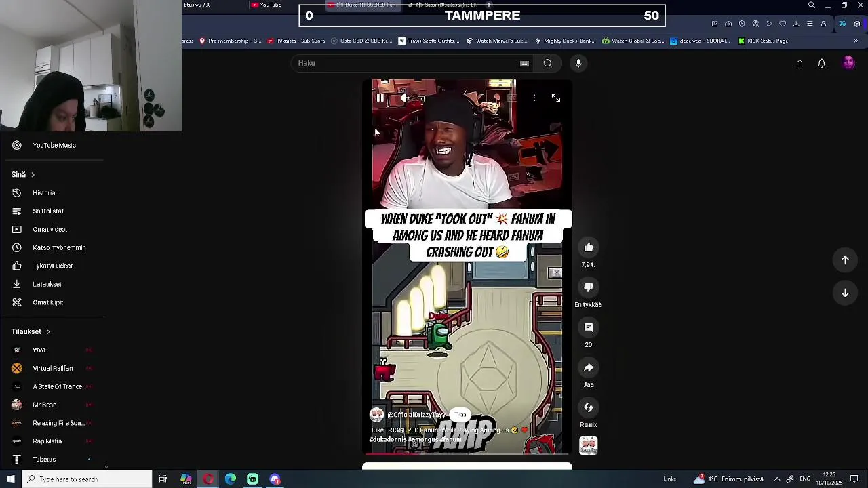This screenshot has height=488, width=868.
Task: Open the sound thumbnail below Remix
Action: [589, 445]
